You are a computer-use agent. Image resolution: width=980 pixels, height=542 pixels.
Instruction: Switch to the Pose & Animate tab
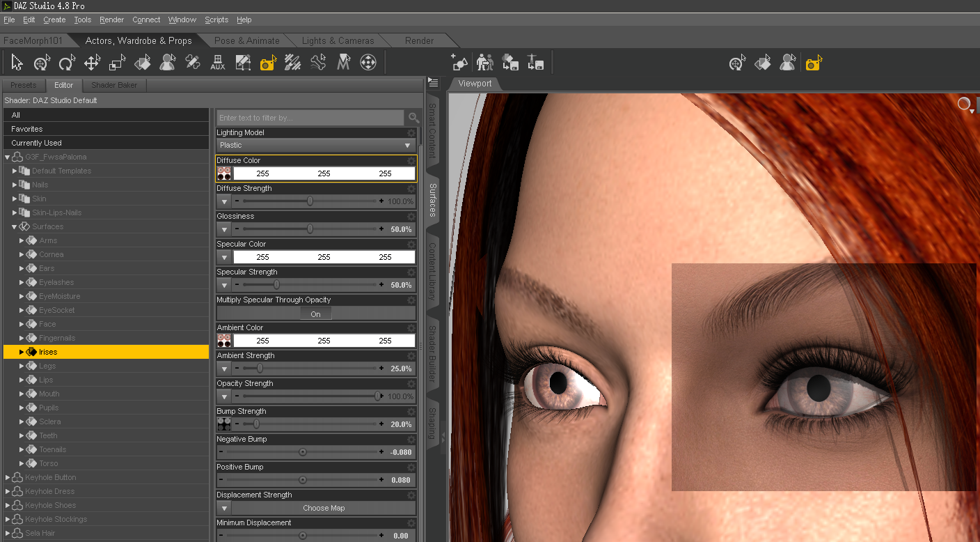coord(247,40)
